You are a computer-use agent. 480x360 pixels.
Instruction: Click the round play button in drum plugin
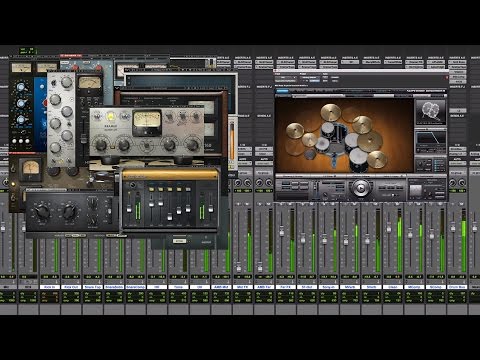pos(360,188)
